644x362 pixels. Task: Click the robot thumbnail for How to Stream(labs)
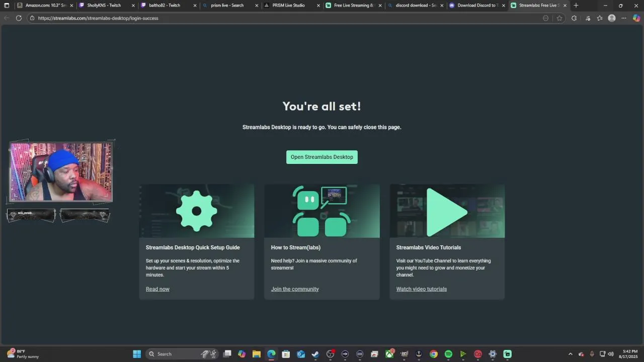[x=322, y=211]
